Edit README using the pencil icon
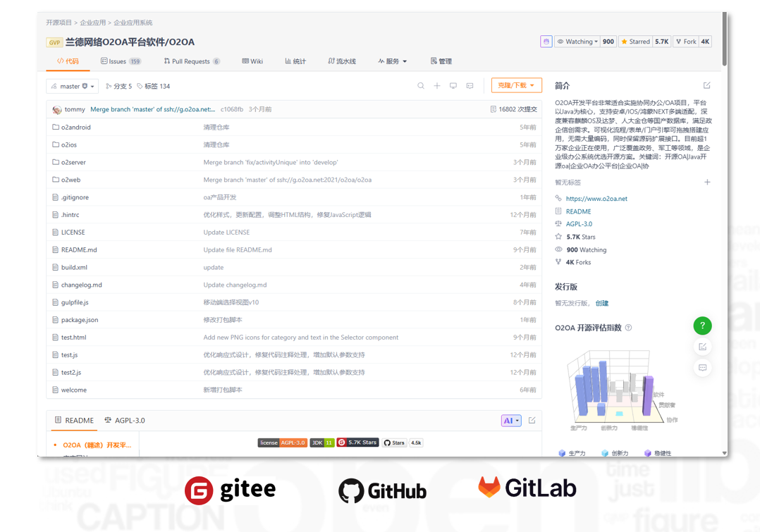The image size is (760, 532). tap(532, 421)
